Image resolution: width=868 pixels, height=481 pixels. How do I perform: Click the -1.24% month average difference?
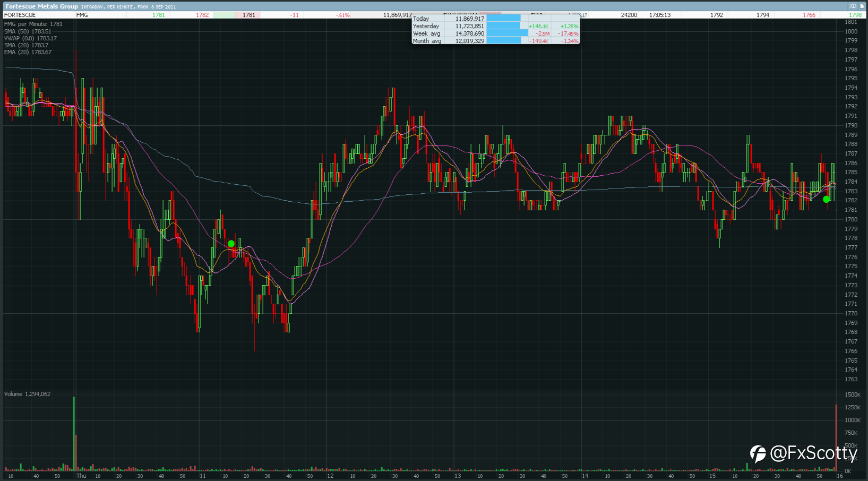click(x=570, y=41)
